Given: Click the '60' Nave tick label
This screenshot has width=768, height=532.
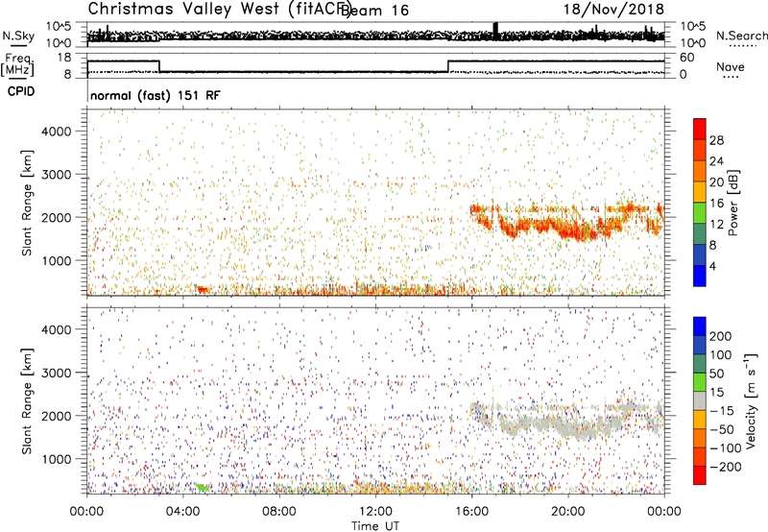Looking at the screenshot, I should pyautogui.click(x=687, y=58).
